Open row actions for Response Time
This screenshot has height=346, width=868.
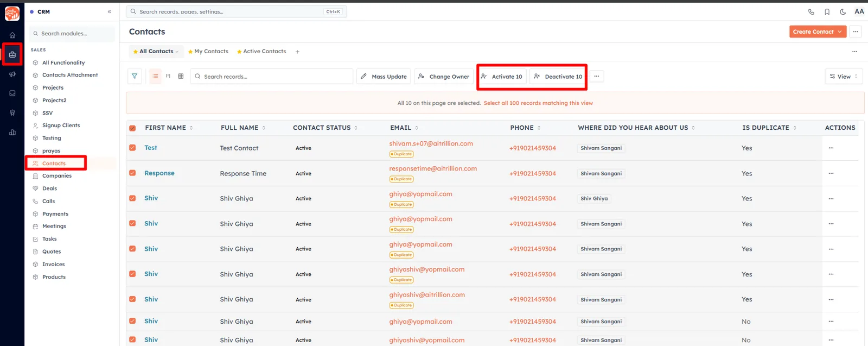(831, 173)
